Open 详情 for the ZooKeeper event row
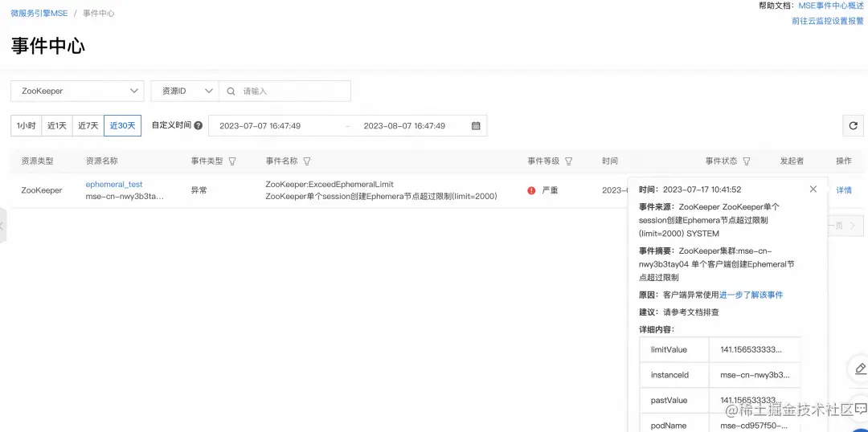 coord(844,190)
